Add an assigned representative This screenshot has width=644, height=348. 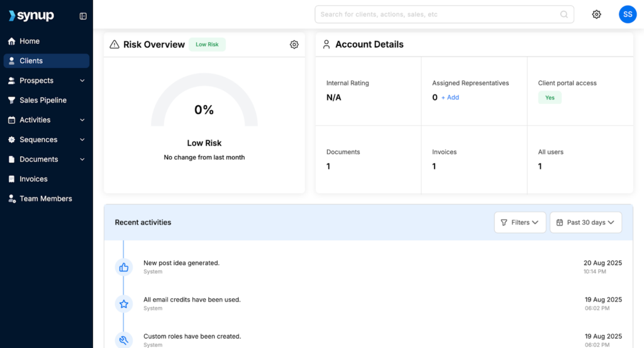[450, 98]
